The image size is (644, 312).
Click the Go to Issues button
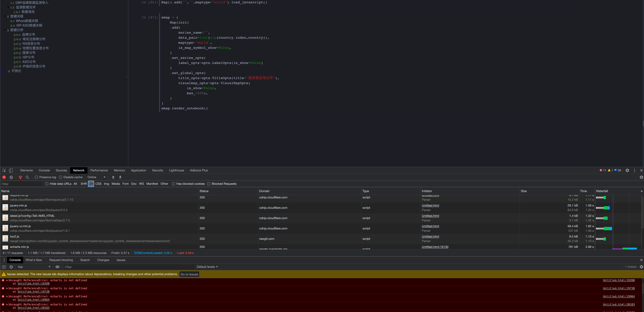[189, 274]
